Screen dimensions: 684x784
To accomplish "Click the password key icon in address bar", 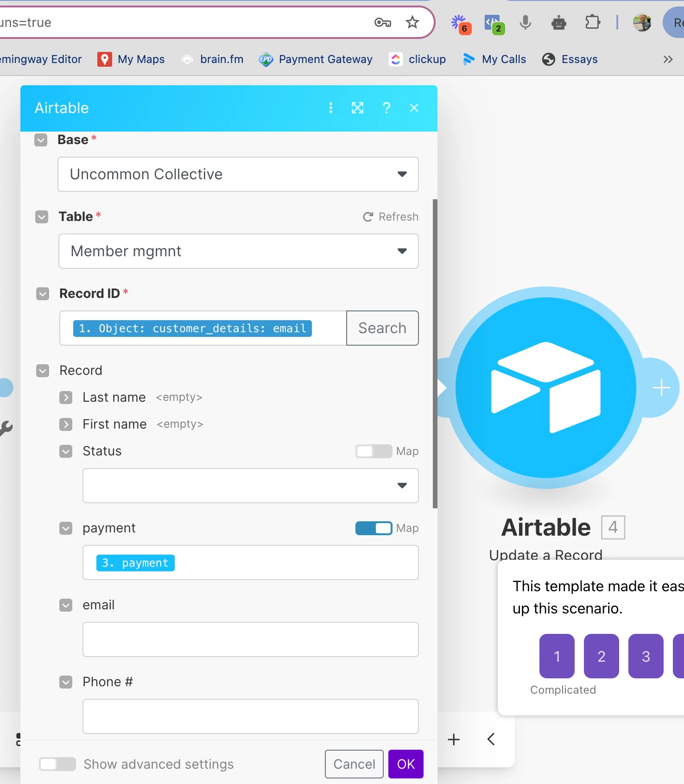I will coord(383,22).
